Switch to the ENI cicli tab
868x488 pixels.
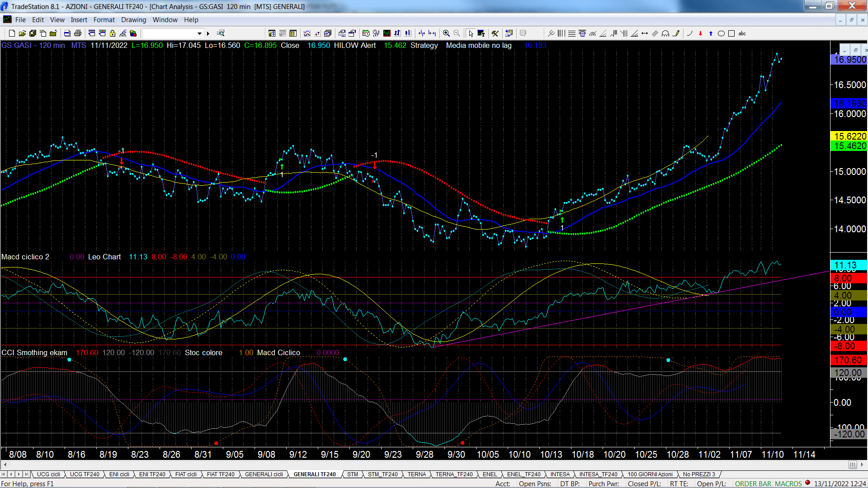point(119,474)
